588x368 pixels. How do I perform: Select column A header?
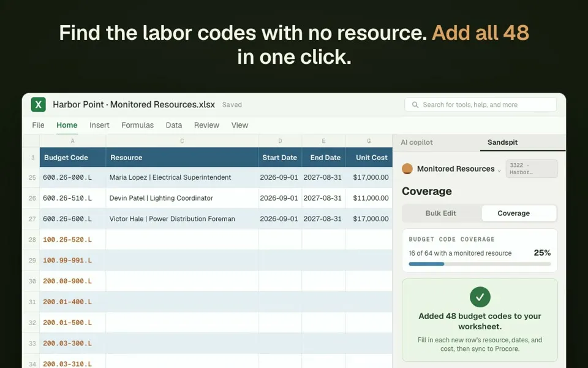pos(73,141)
